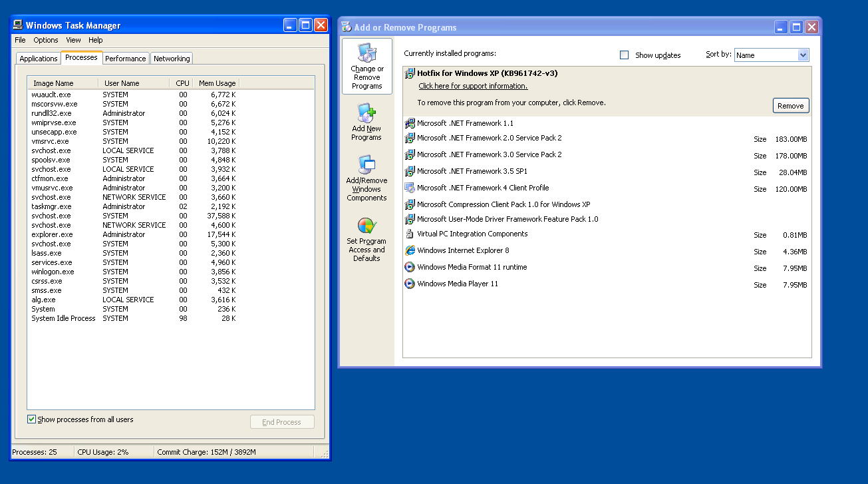Click Windows Task Manager title bar icon

click(x=18, y=25)
